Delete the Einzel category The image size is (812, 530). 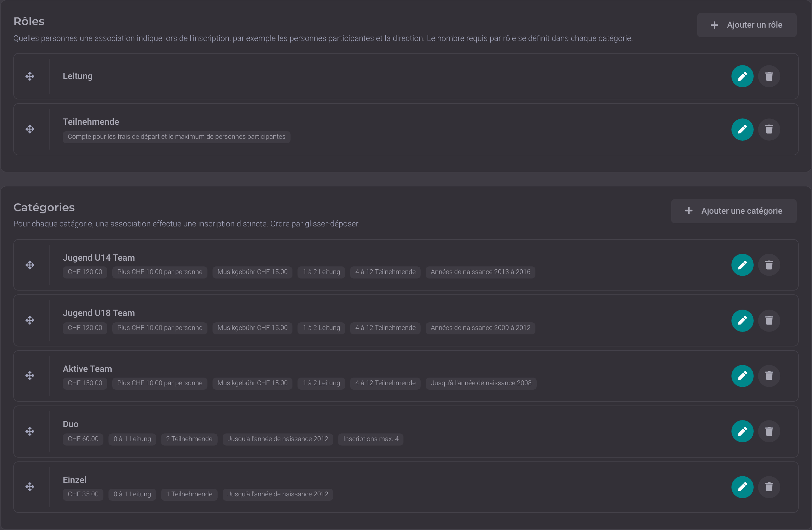pos(769,487)
